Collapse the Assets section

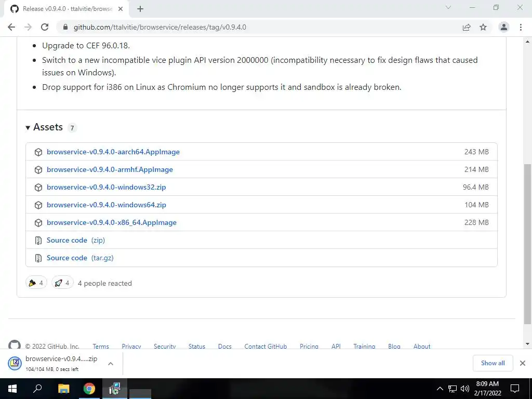coord(45,127)
